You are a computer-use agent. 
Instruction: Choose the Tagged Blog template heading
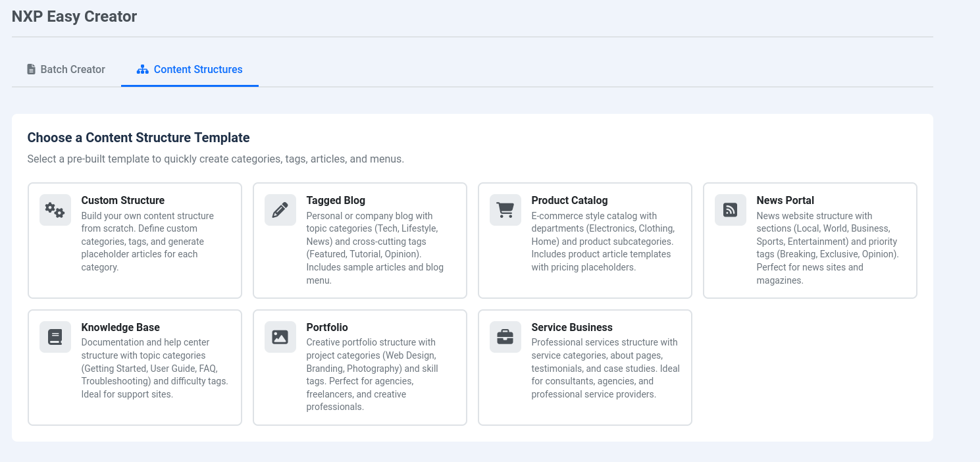click(x=336, y=200)
